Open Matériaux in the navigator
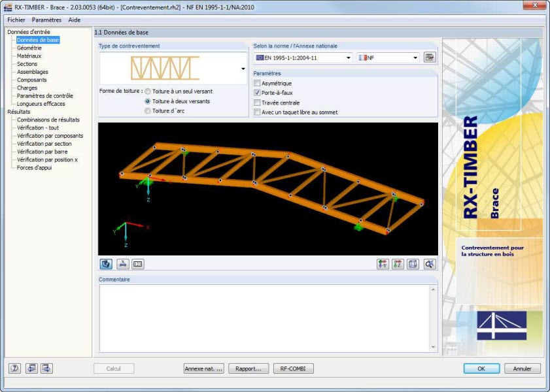 [29, 56]
